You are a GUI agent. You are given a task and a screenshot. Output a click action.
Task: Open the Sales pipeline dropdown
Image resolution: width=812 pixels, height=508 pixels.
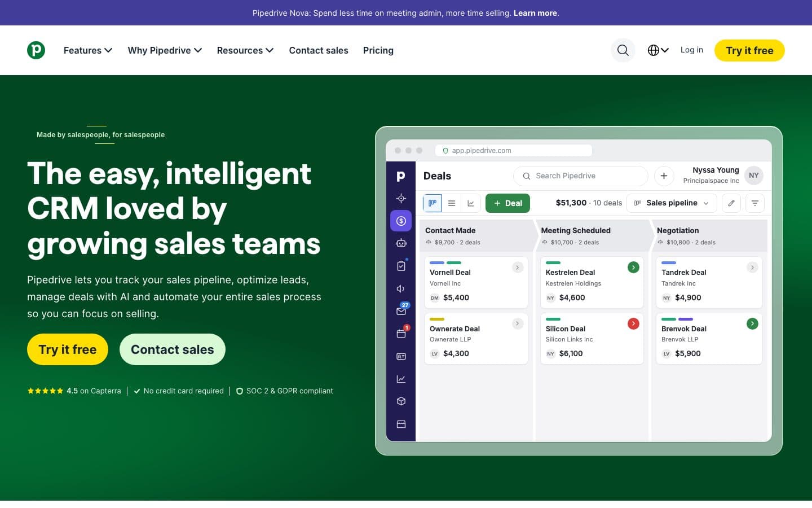click(x=672, y=203)
